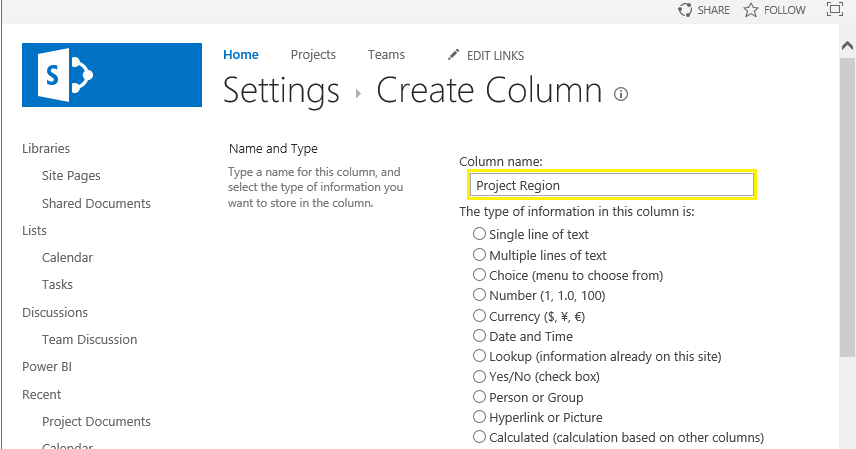The image size is (856, 449).
Task: Select Single line of text radio button
Action: pyautogui.click(x=479, y=234)
